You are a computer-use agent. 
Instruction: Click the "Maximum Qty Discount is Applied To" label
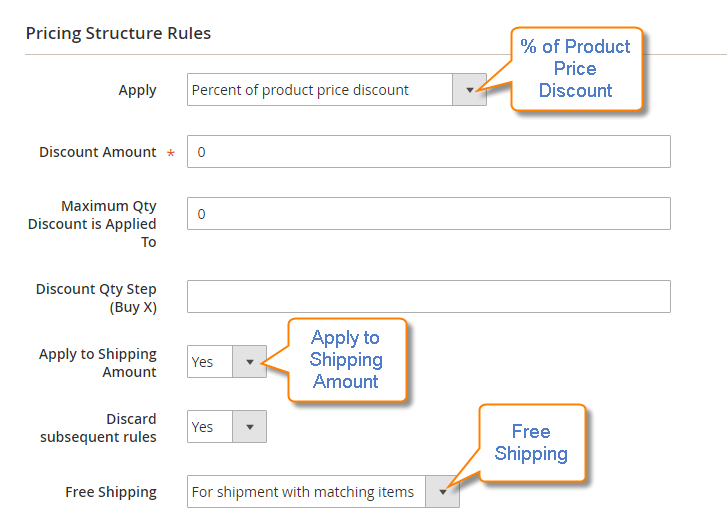coord(93,224)
